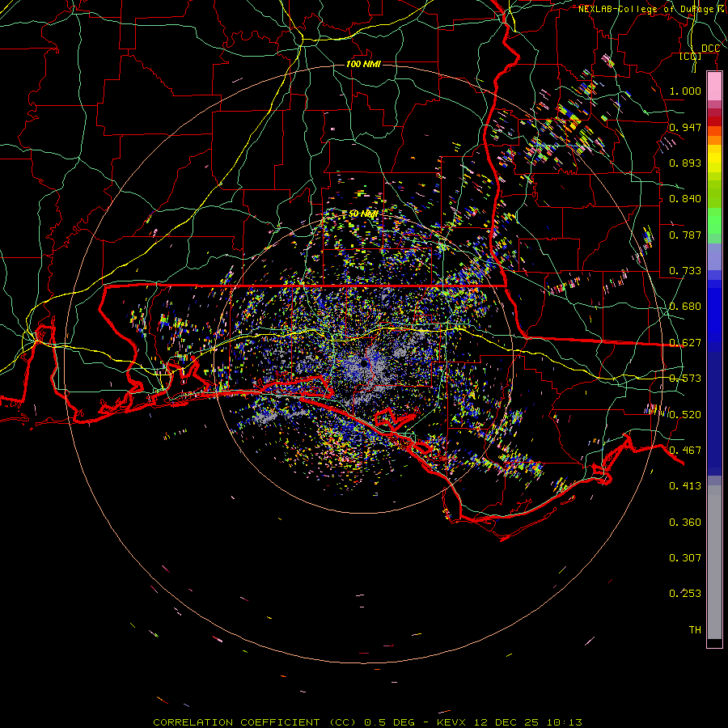Image resolution: width=728 pixels, height=728 pixels.
Task: Select the 0.947 scale value
Action: (685, 127)
